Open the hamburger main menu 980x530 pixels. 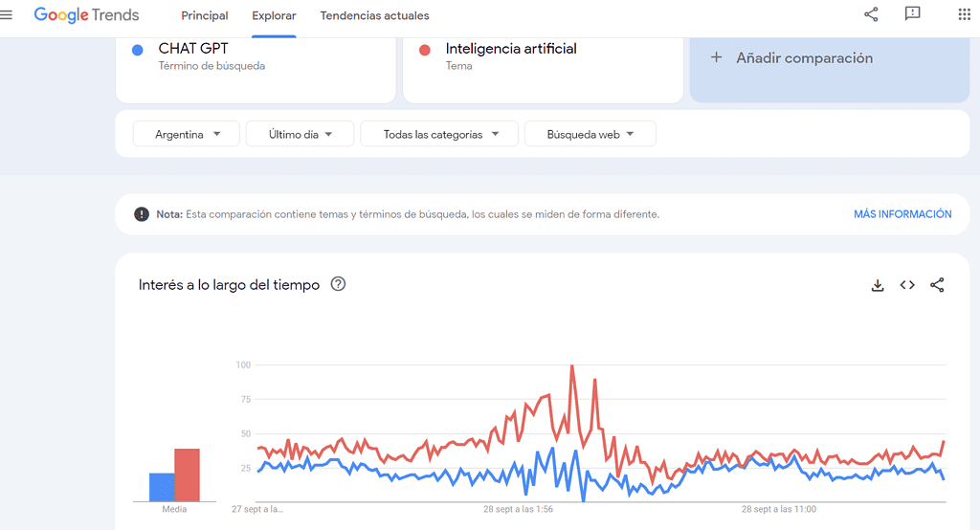[7, 14]
